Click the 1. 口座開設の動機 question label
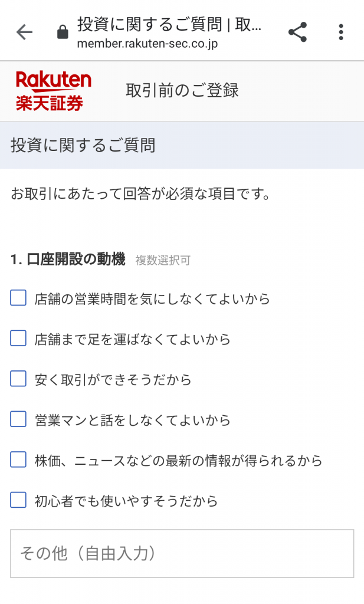 68,260
